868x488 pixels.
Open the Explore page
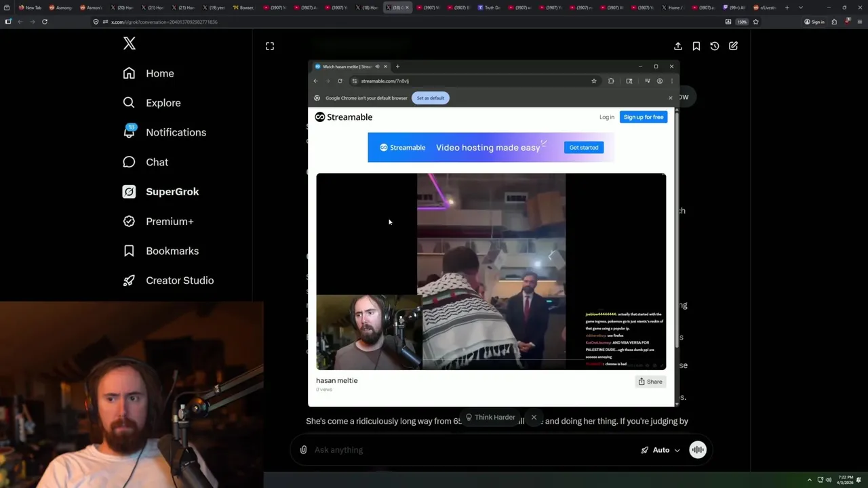pos(152,103)
